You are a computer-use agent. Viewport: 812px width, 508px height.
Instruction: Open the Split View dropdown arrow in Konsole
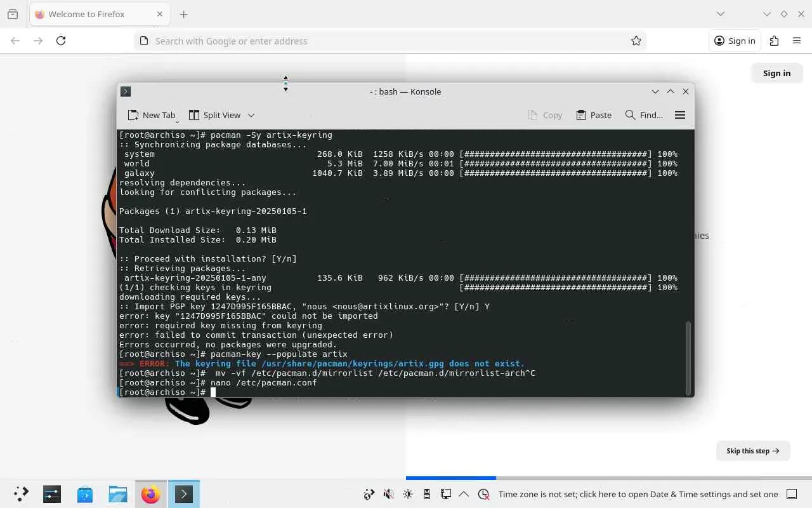click(251, 115)
